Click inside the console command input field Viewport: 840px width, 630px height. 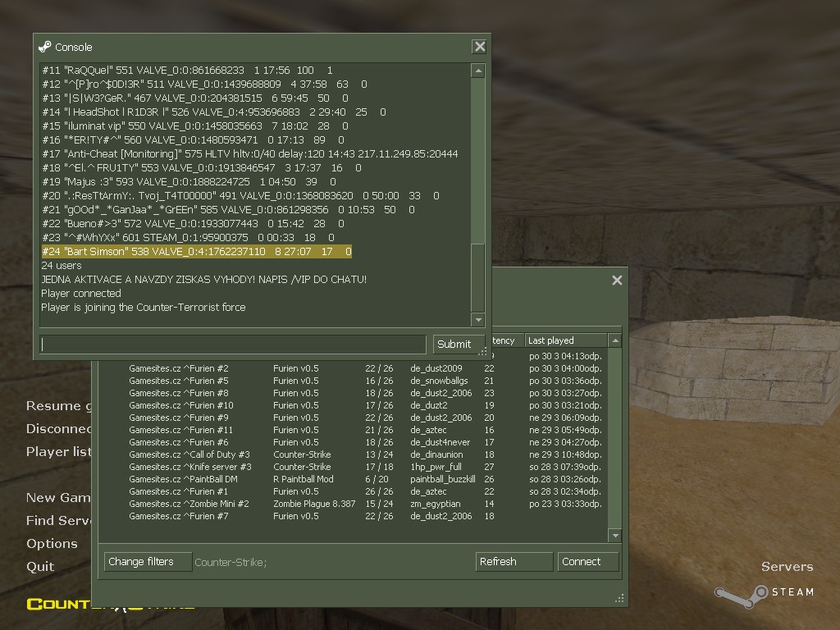[x=233, y=344]
